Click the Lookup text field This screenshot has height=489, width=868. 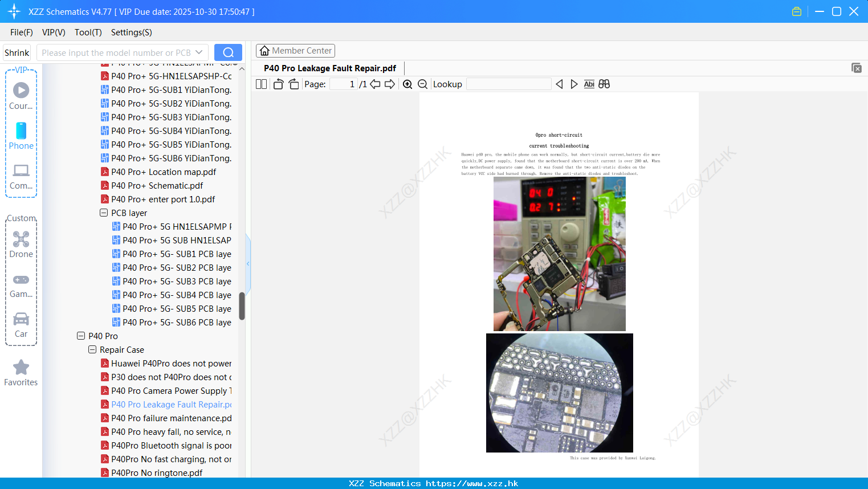tap(509, 84)
